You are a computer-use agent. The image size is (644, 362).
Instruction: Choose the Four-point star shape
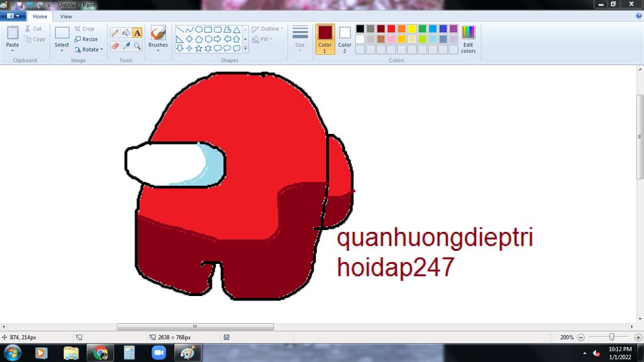[189, 48]
